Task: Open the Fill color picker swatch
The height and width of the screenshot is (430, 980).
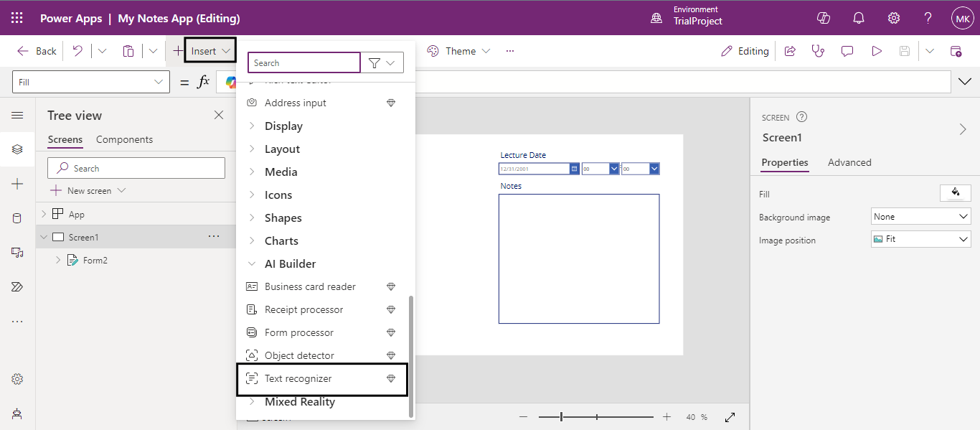Action: (955, 192)
